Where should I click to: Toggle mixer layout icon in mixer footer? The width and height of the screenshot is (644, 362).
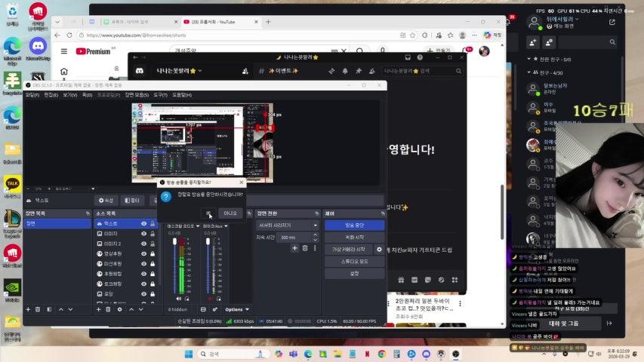[x=203, y=309]
